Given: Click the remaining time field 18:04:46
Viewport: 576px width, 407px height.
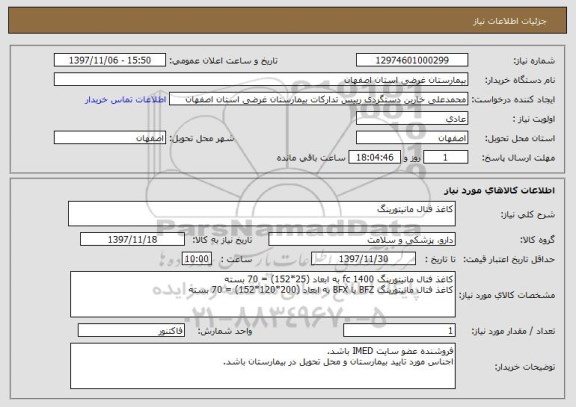Looking at the screenshot, I should click(374, 158).
